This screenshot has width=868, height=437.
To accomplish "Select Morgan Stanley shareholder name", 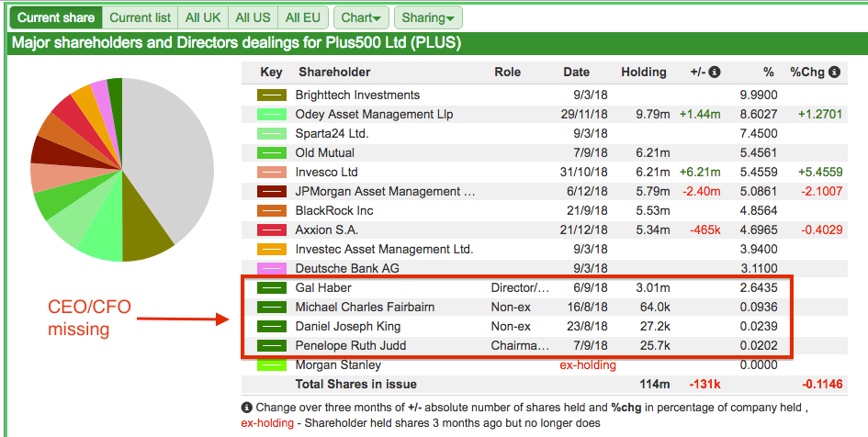I will (x=338, y=365).
